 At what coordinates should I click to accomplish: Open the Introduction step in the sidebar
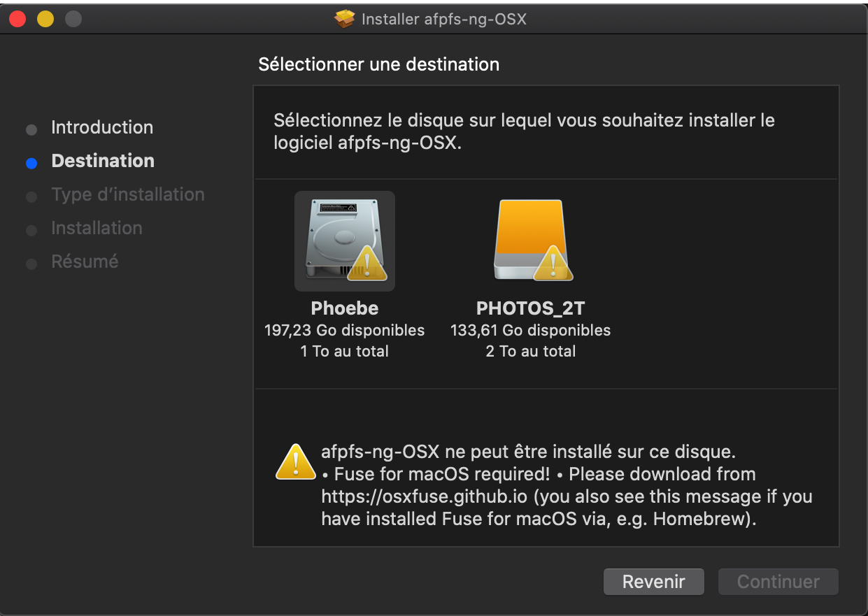(102, 127)
